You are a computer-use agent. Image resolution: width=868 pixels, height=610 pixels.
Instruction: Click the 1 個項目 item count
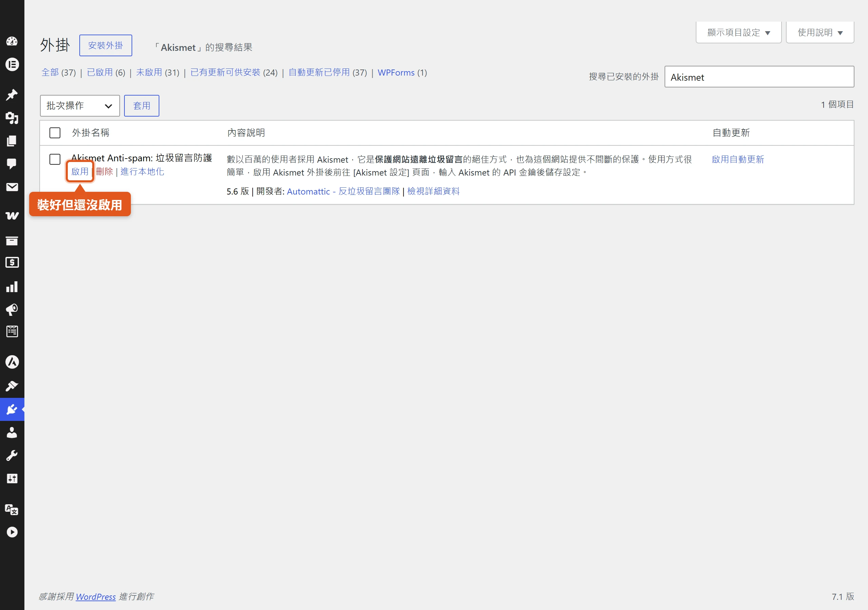pos(837,104)
